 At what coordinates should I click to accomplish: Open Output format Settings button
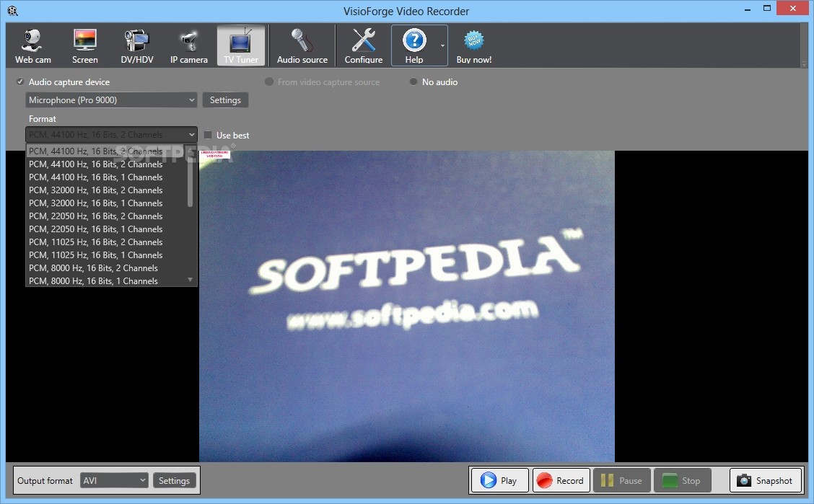(174, 481)
